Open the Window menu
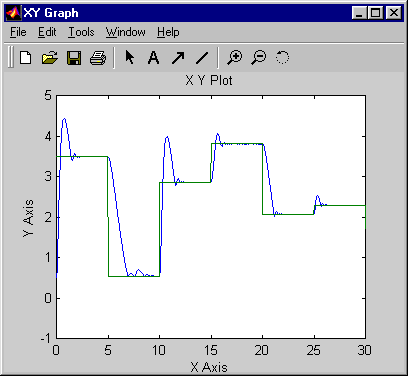Image resolution: width=408 pixels, height=376 pixels. pos(126,32)
